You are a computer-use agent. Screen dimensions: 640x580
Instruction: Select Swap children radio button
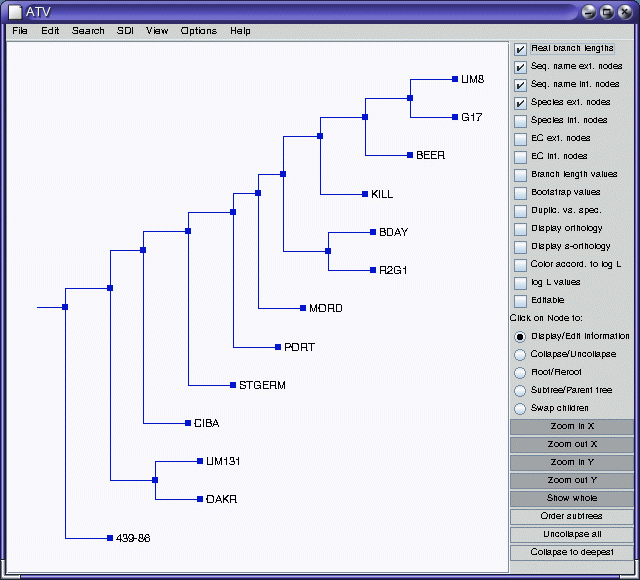(520, 408)
